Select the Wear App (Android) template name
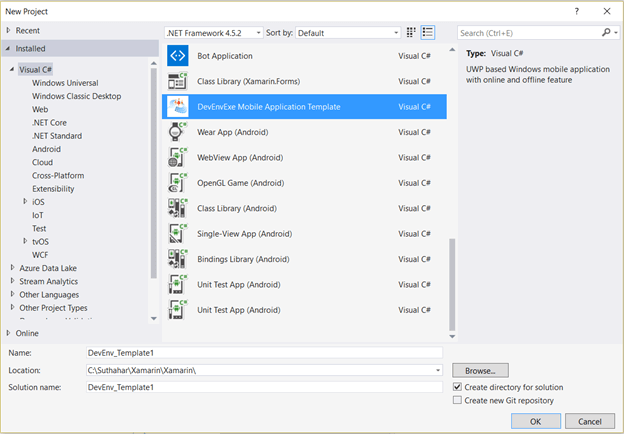624x434 pixels. point(233,132)
